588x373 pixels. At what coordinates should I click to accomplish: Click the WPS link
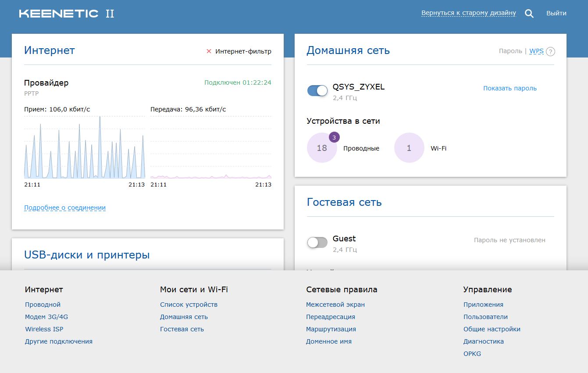pyautogui.click(x=536, y=51)
